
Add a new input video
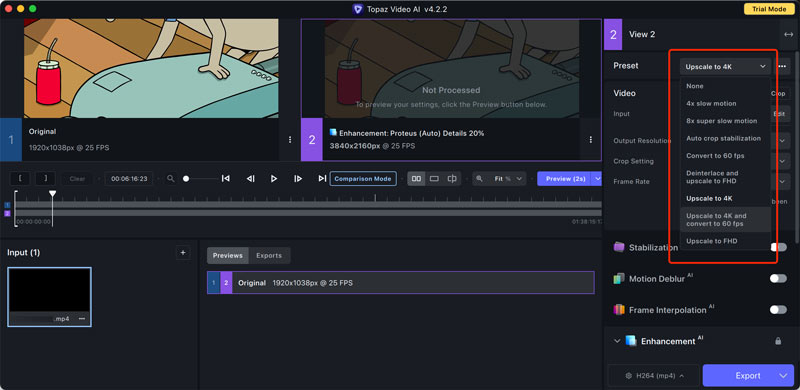[x=183, y=253]
